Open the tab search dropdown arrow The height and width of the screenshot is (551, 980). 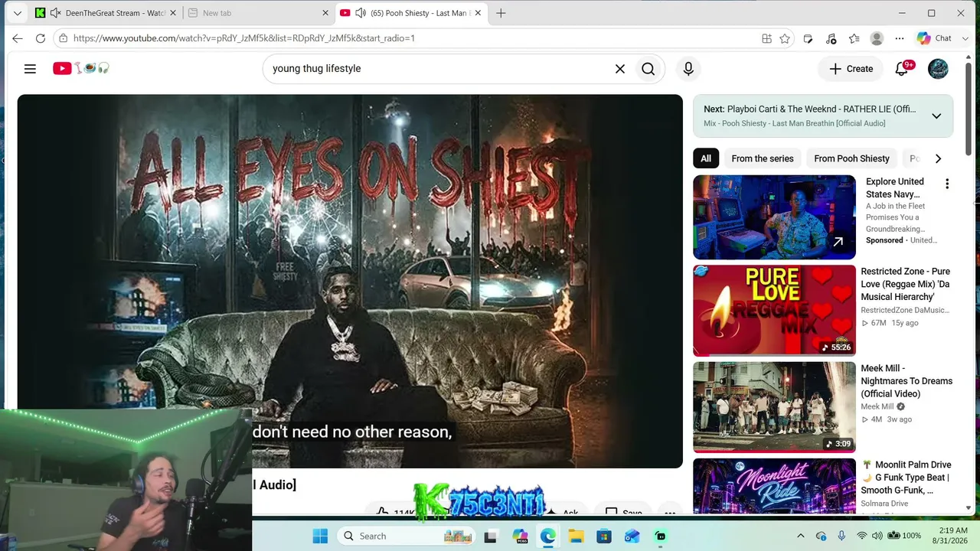click(18, 13)
